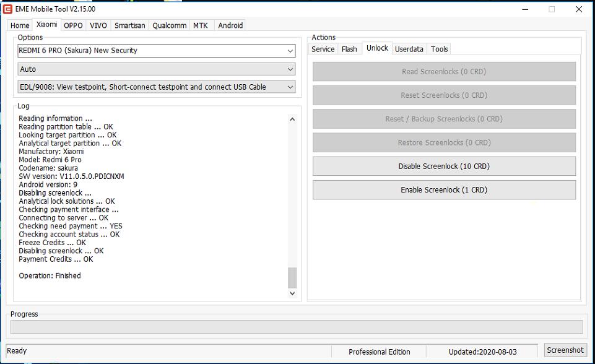This screenshot has width=595, height=364.
Task: Click the 'Operation: Finished' log line
Action: 50,276
